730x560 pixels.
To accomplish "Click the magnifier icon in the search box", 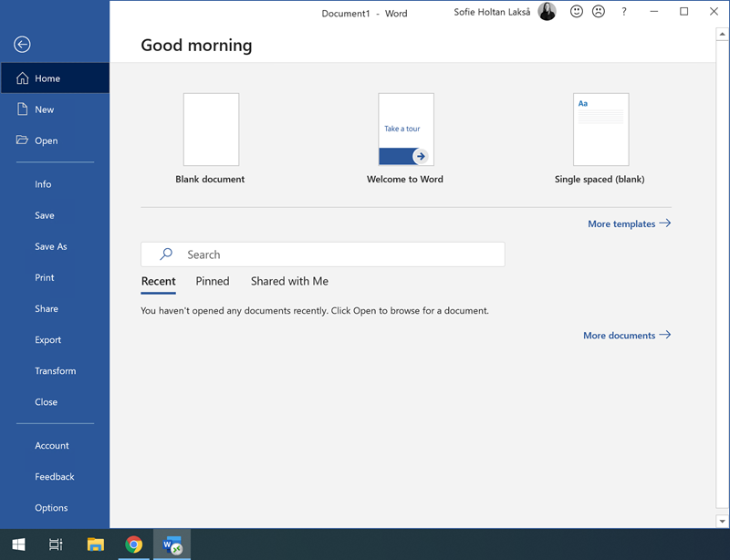I will [x=166, y=254].
